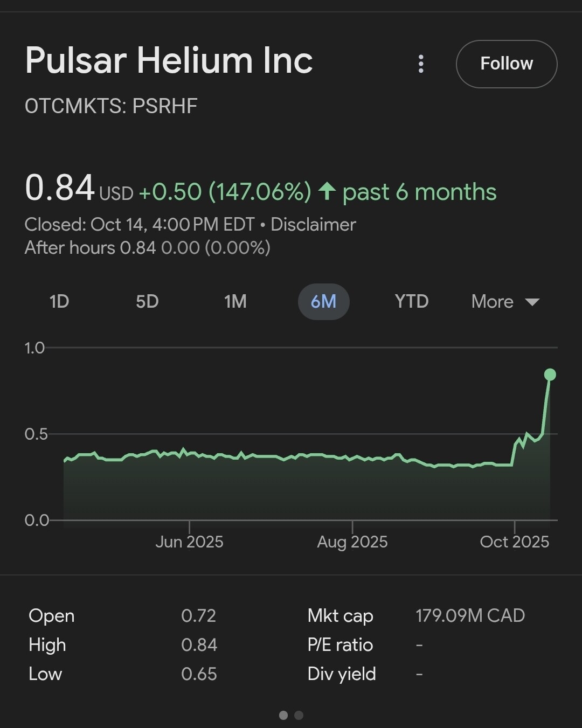Switch to the 5D time range
This screenshot has width=582, height=728.
coord(147,301)
